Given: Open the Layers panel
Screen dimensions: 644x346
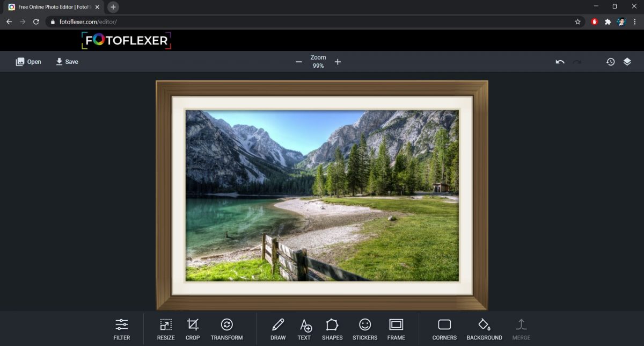Looking at the screenshot, I should click(x=628, y=62).
